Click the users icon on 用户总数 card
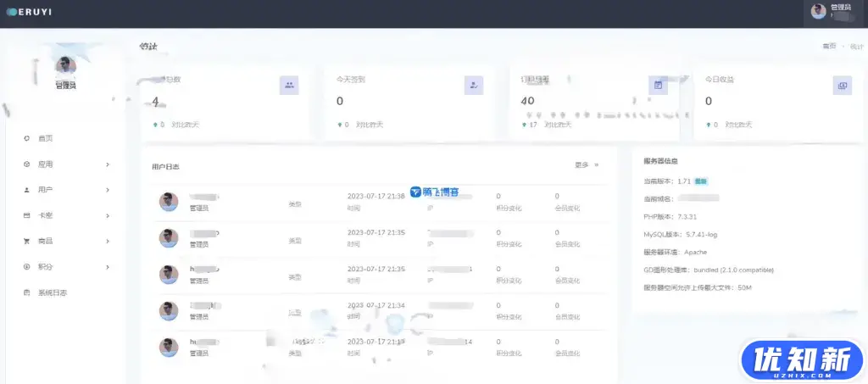 click(x=289, y=85)
